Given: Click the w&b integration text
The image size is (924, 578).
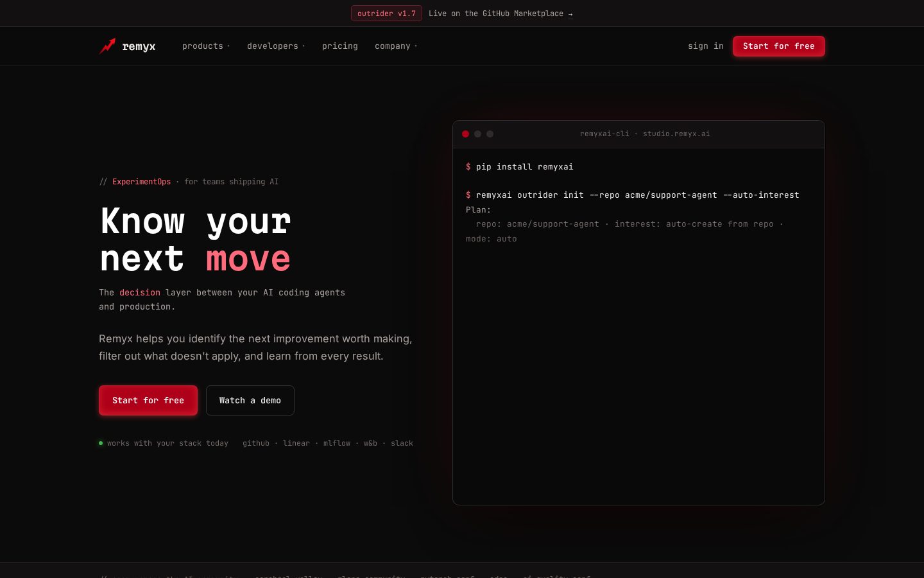Looking at the screenshot, I should coord(371,443).
